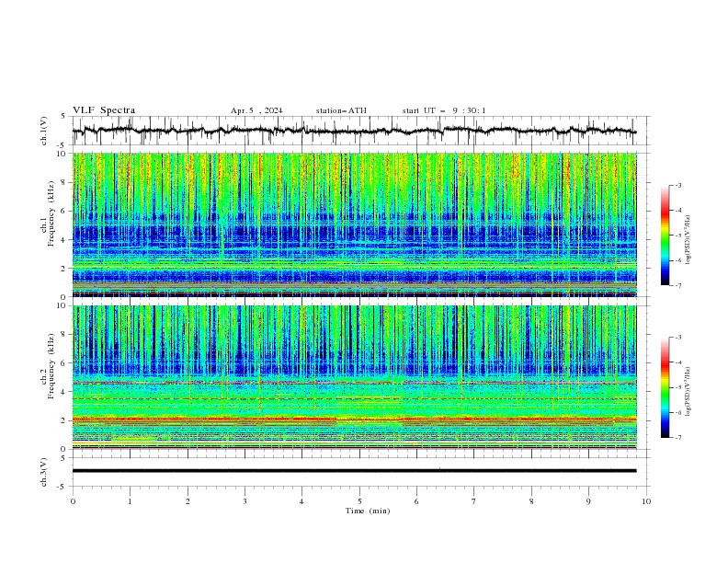Screen dimensions: 728x563
Task: Click the "-5" tick on ch.2 colorbar
Action: [x=678, y=387]
